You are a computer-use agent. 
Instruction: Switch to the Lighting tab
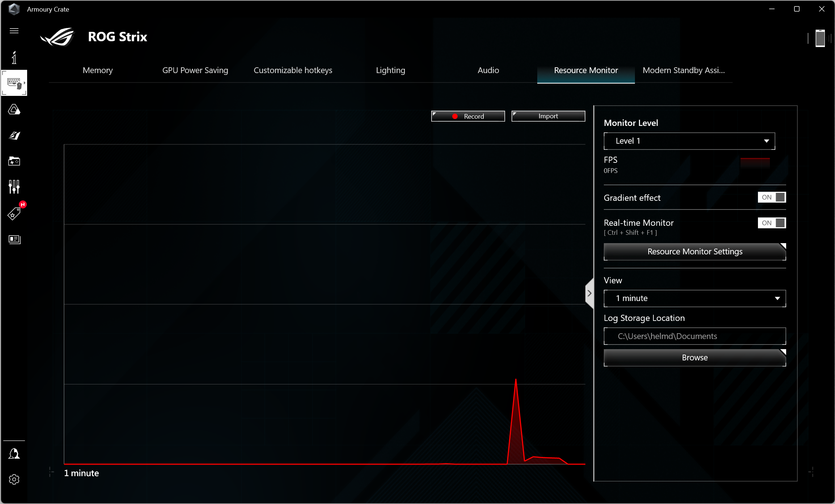click(x=390, y=70)
